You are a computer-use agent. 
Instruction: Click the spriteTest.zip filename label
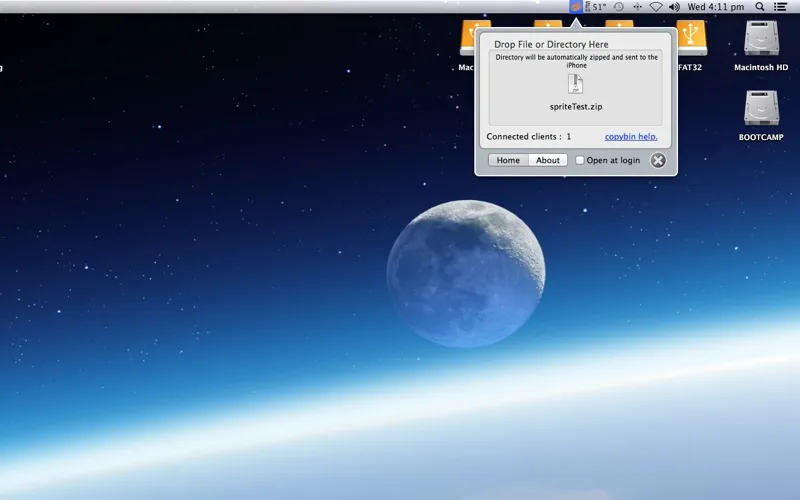575,106
